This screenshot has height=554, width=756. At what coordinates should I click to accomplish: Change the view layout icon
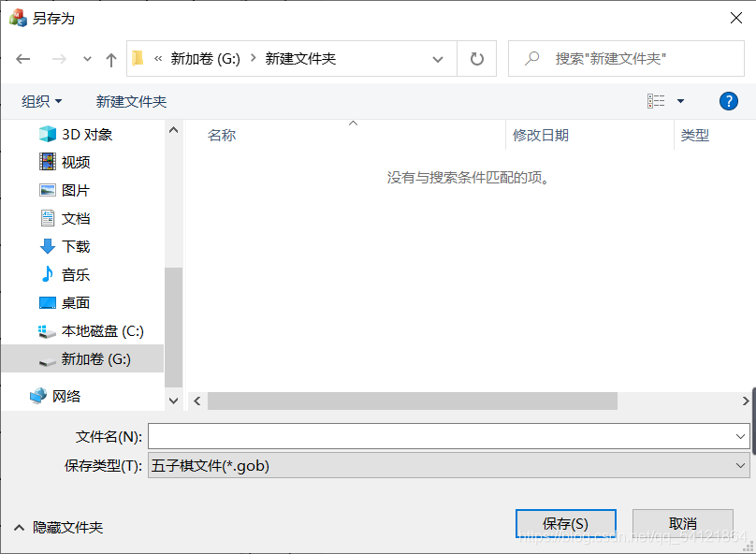click(656, 101)
